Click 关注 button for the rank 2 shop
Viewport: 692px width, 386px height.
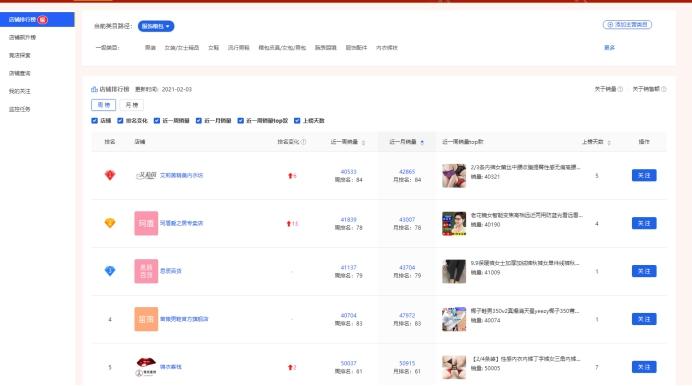coord(644,223)
